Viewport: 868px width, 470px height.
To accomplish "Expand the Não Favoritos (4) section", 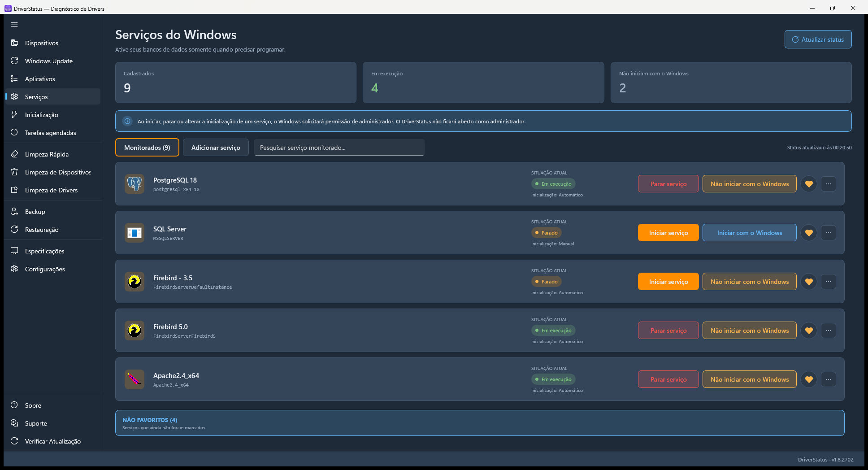I will (x=480, y=423).
